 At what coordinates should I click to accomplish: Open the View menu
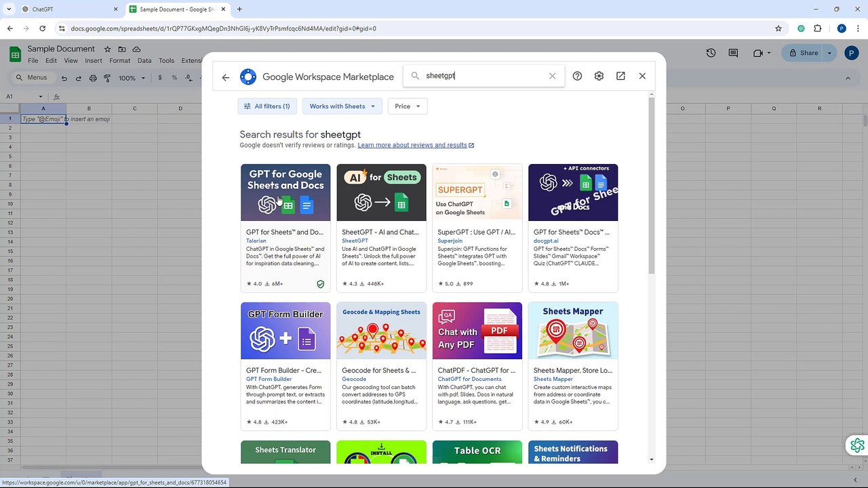pos(71,61)
